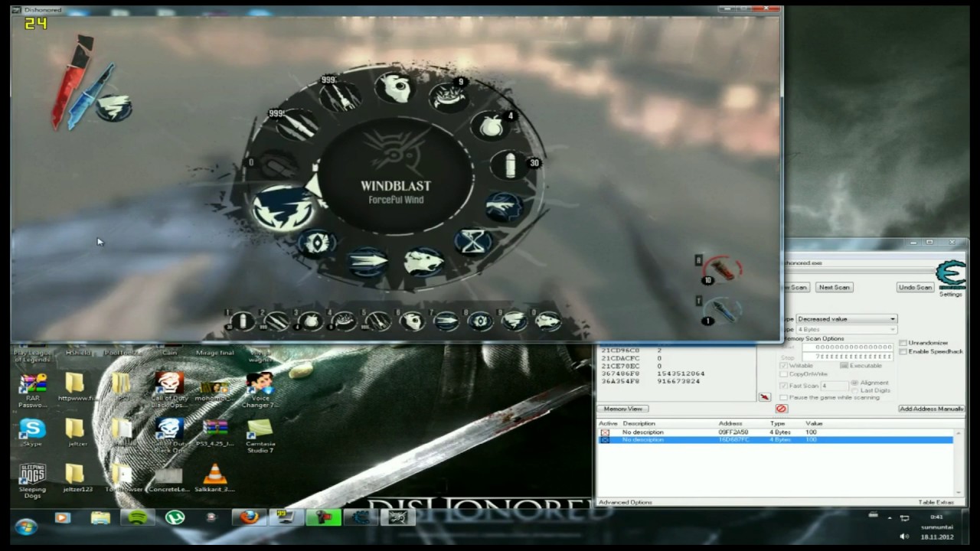Select the Last Digits radio button

[854, 390]
